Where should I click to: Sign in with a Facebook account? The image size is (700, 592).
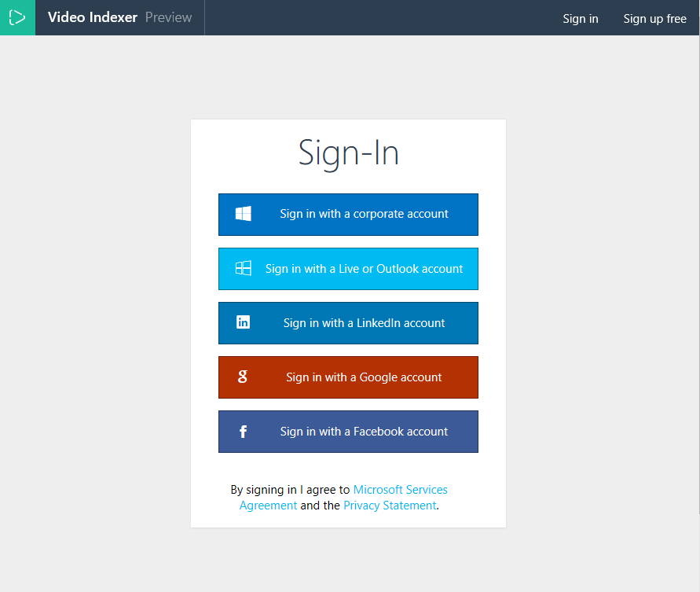(x=348, y=432)
